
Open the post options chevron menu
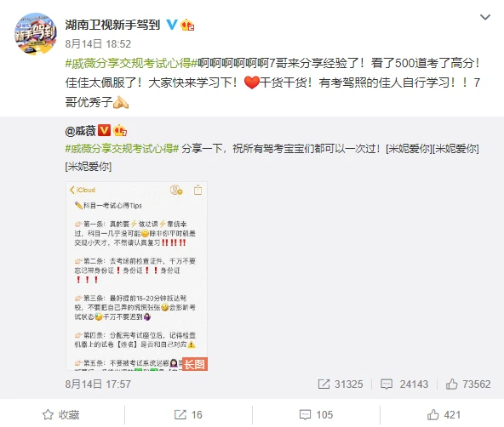(x=484, y=17)
